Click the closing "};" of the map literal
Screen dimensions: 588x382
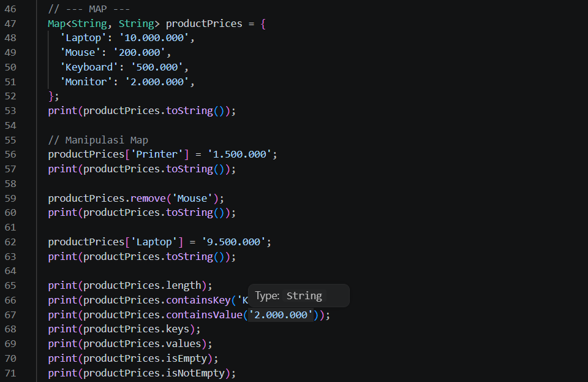click(x=54, y=96)
